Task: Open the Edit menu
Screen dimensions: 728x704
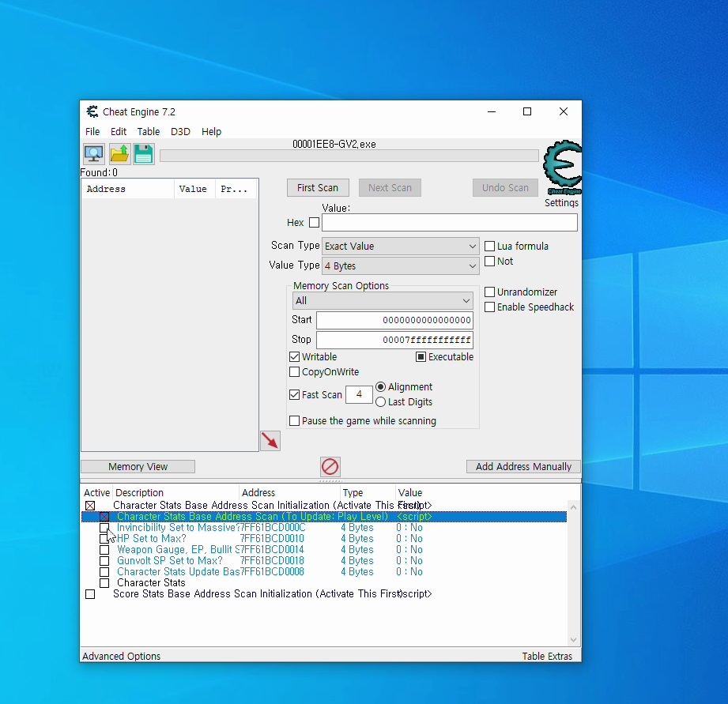Action: click(x=119, y=132)
